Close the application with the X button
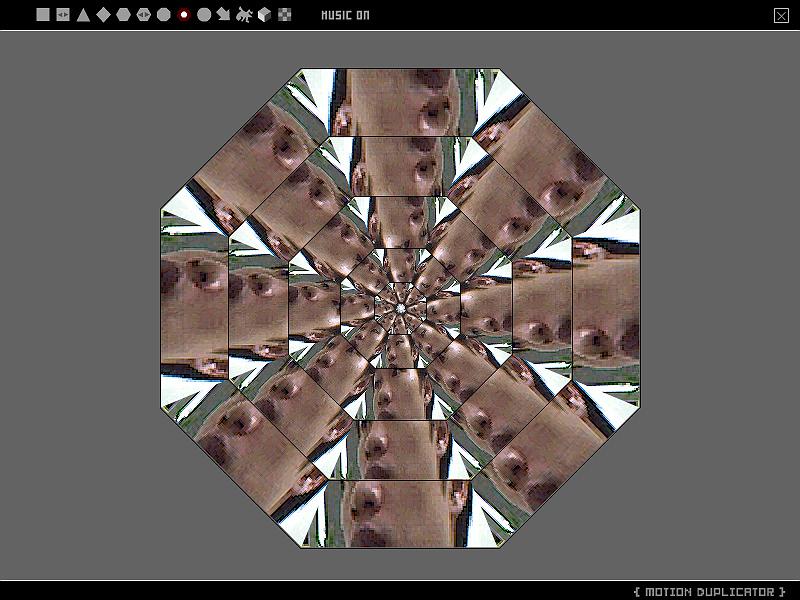This screenshot has height=600, width=800. pyautogui.click(x=781, y=15)
